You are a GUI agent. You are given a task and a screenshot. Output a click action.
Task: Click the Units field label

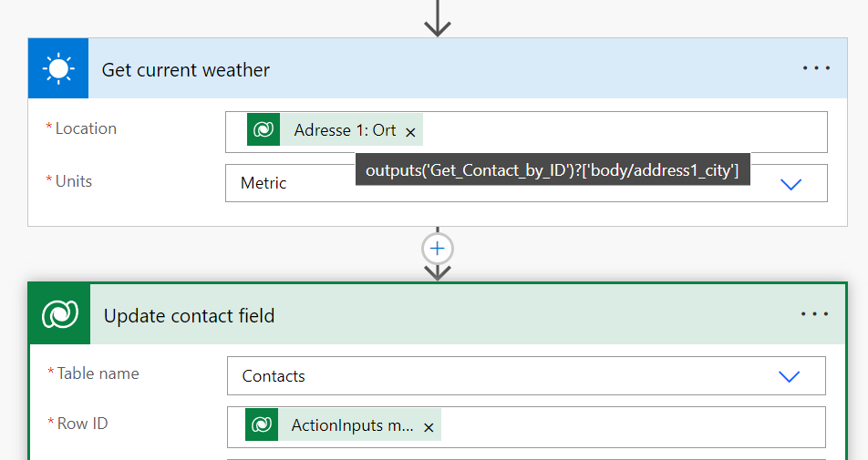pos(74,181)
